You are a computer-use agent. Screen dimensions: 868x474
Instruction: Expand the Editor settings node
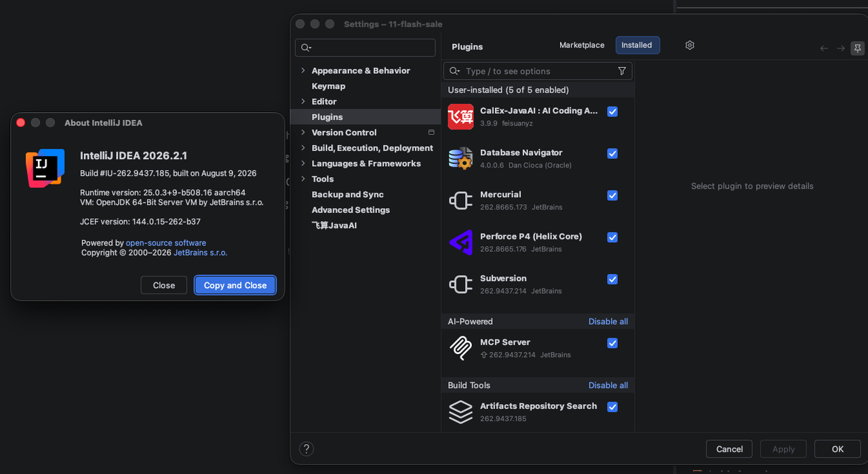pyautogui.click(x=303, y=102)
